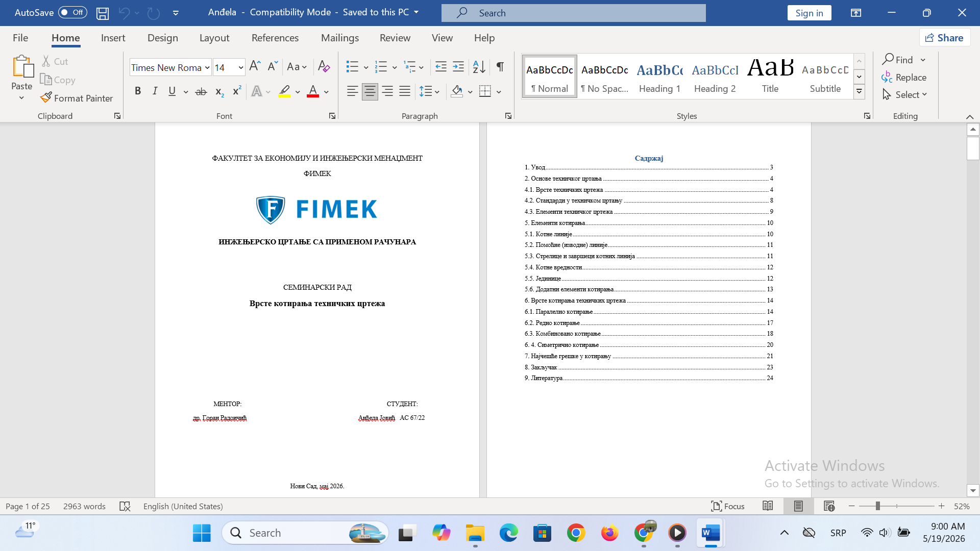Screen dimensions: 980x551
Task: Click the zoom slider handle
Action: coord(877,506)
